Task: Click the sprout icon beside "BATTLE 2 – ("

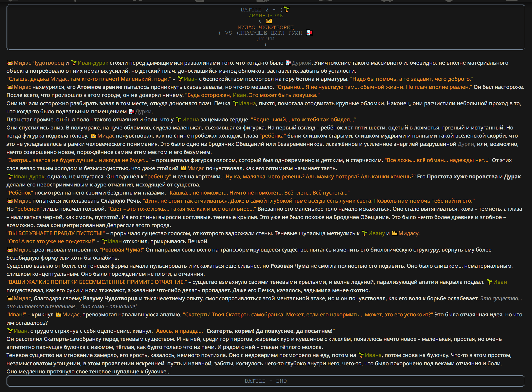Action: coord(287,9)
